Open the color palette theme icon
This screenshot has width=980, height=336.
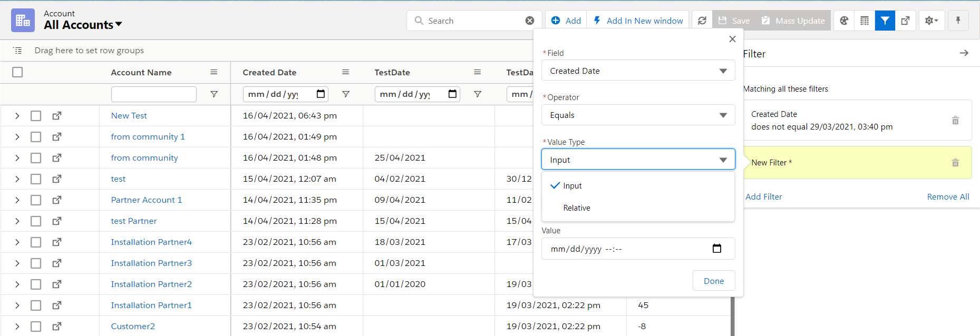pyautogui.click(x=844, y=21)
